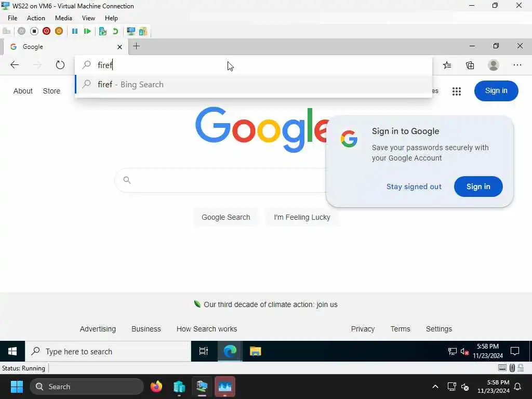Open How Search works link
This screenshot has height=399, width=532.
coord(207,329)
